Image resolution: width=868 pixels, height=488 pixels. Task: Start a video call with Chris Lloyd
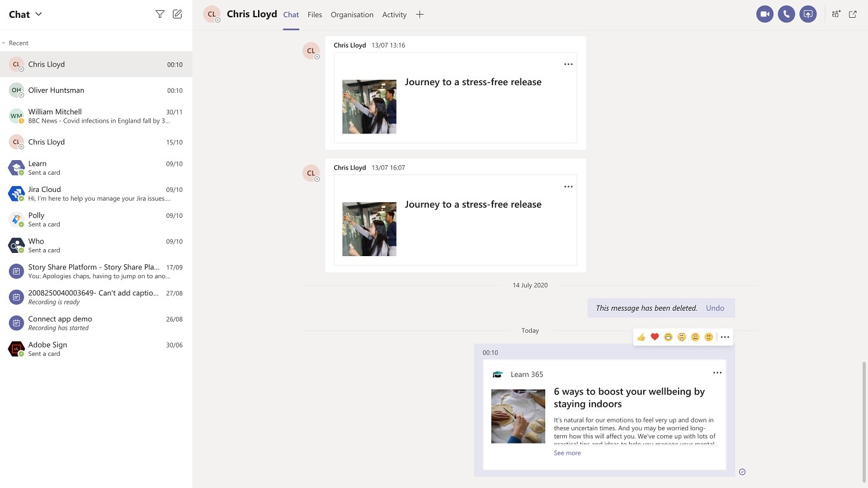[x=765, y=14]
